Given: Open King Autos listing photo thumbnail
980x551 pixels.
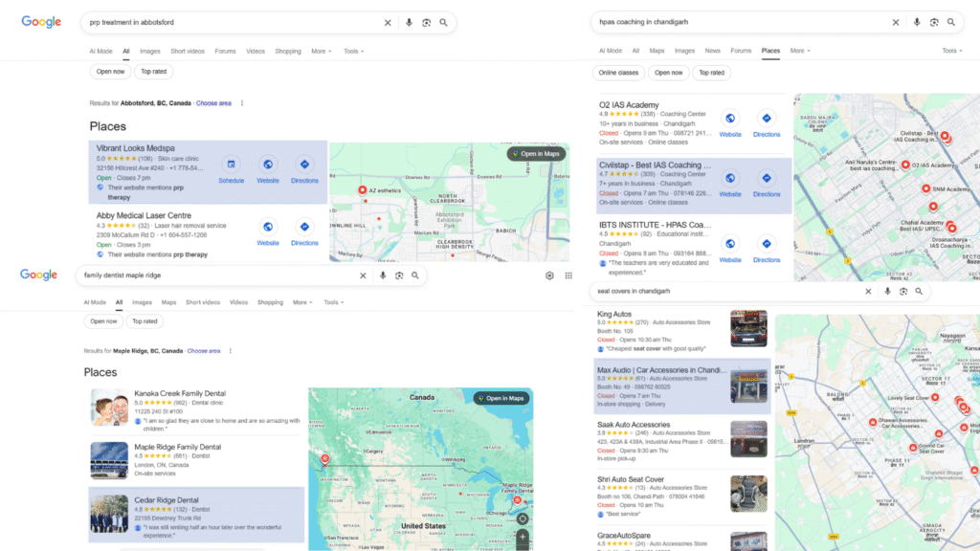Looking at the screenshot, I should 747,328.
